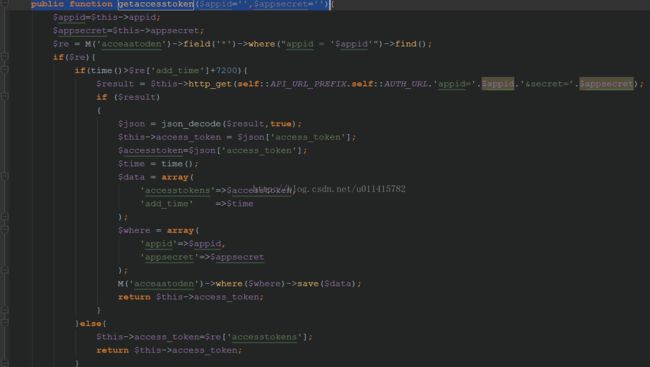650x367 pixels.
Task: Click AUTH_URL constant
Action: (406, 84)
